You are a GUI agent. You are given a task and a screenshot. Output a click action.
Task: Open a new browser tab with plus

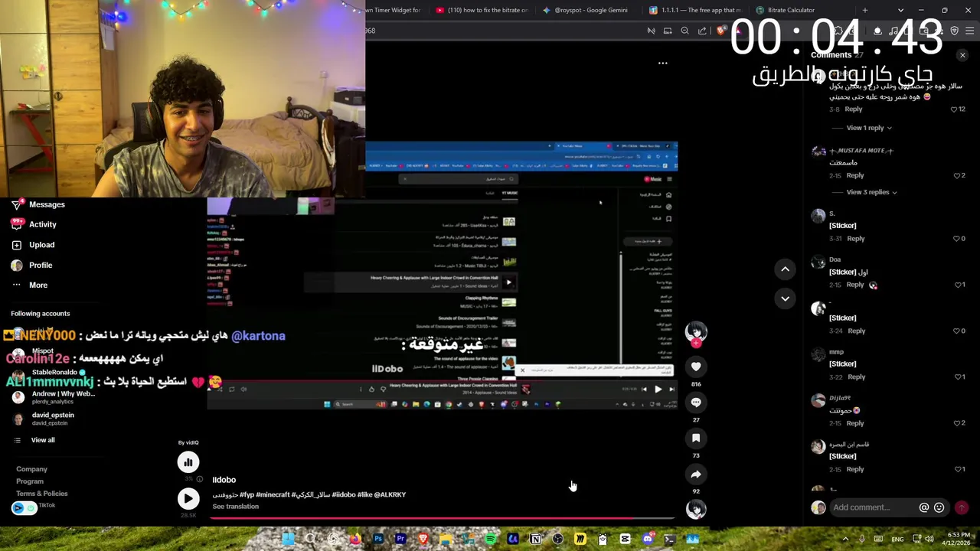(x=864, y=10)
